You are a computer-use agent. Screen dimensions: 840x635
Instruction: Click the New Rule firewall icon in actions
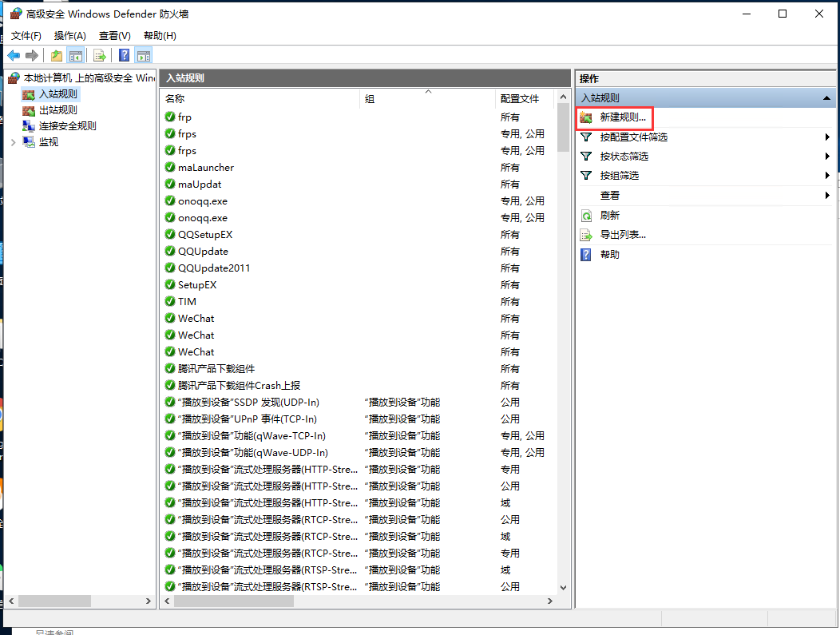[586, 117]
